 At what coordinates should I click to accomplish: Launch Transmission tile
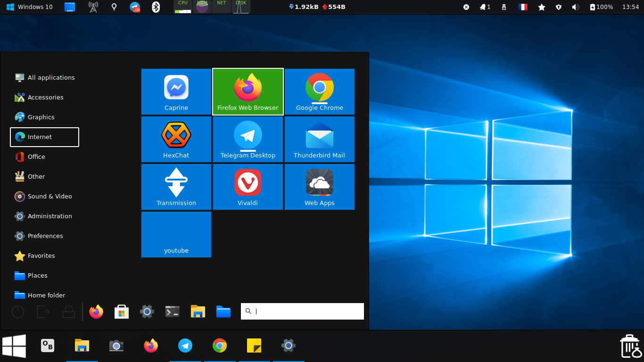176,187
